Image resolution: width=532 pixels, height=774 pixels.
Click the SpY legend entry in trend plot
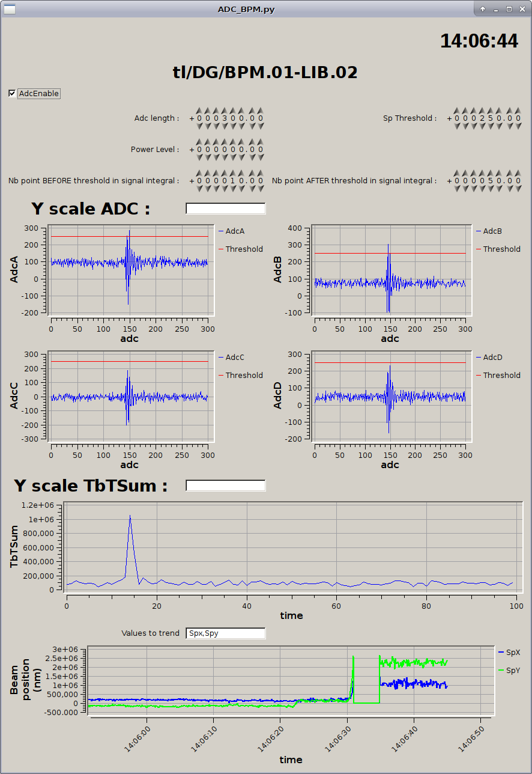(x=513, y=669)
